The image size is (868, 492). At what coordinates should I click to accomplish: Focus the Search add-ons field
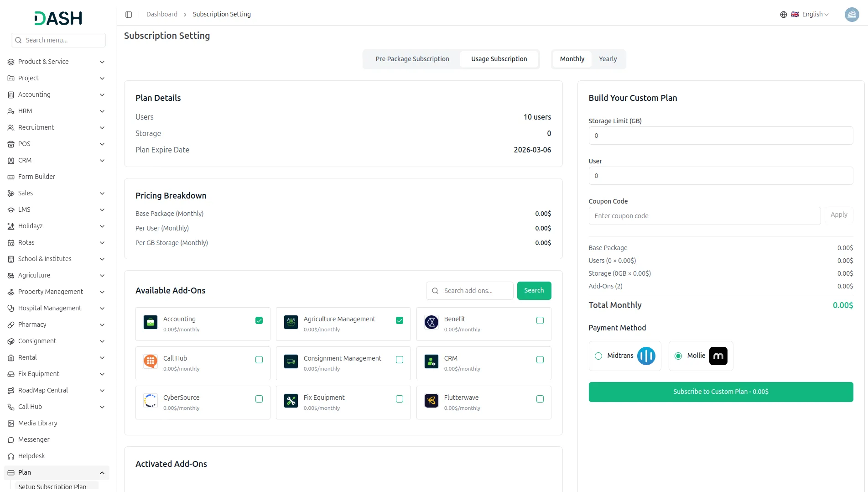coord(470,291)
